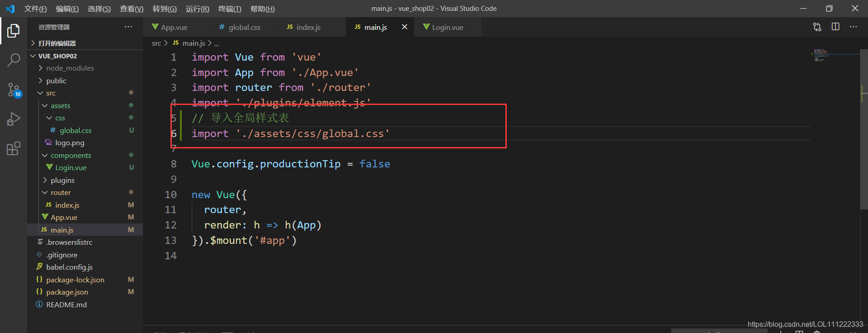Open editor More Actions ellipsis menu
The height and width of the screenshot is (333, 868).
(853, 27)
